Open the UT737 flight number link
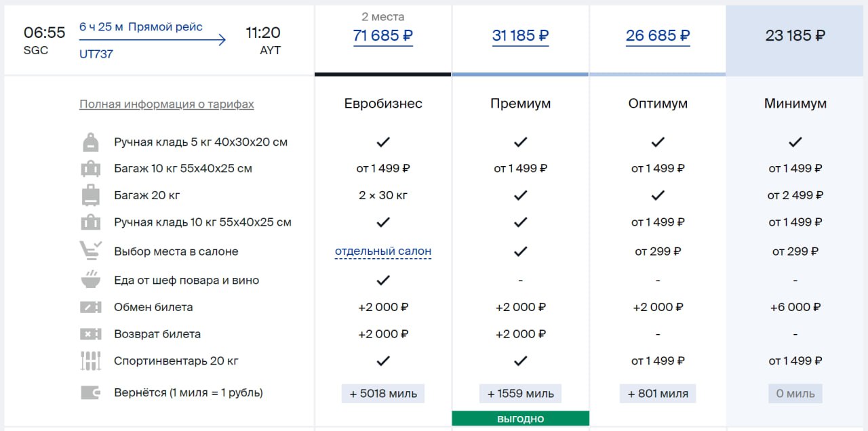The width and height of the screenshot is (868, 431). click(96, 54)
